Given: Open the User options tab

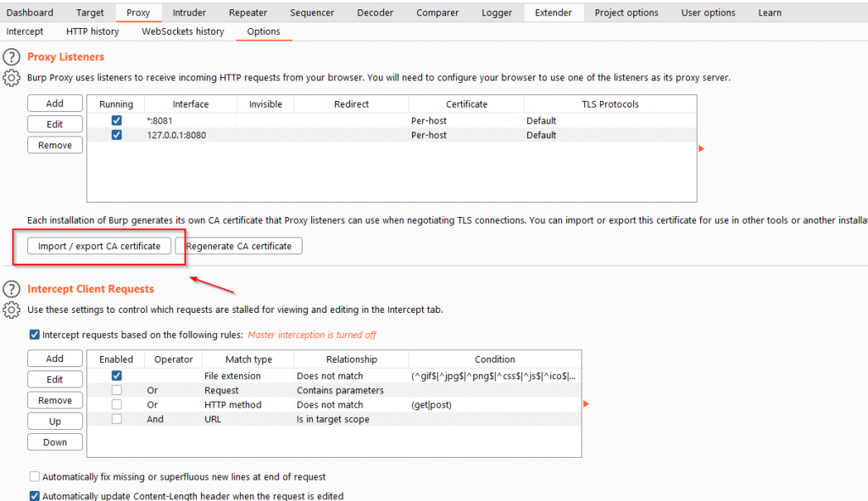Looking at the screenshot, I should (708, 12).
